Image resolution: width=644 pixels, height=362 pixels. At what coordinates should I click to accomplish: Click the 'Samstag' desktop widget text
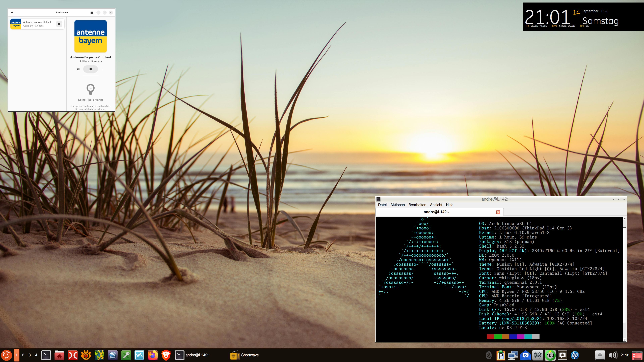(x=601, y=21)
